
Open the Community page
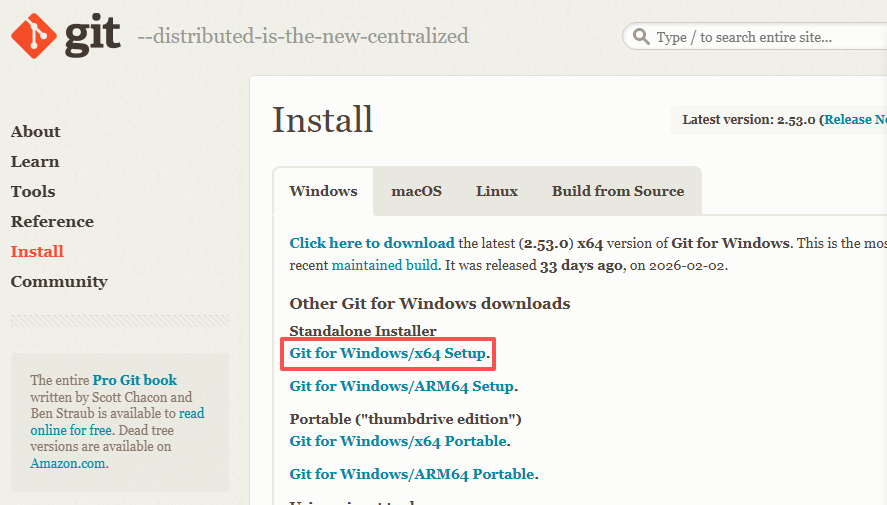click(59, 281)
